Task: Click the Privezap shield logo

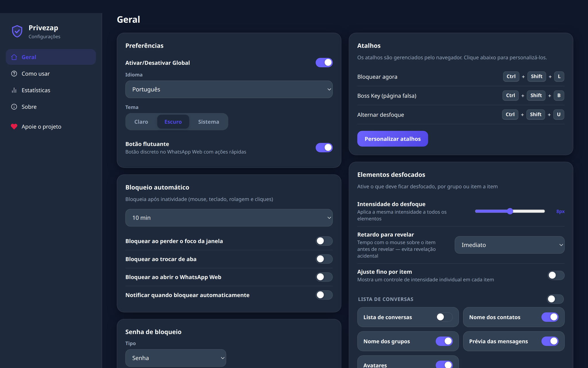Action: click(17, 31)
